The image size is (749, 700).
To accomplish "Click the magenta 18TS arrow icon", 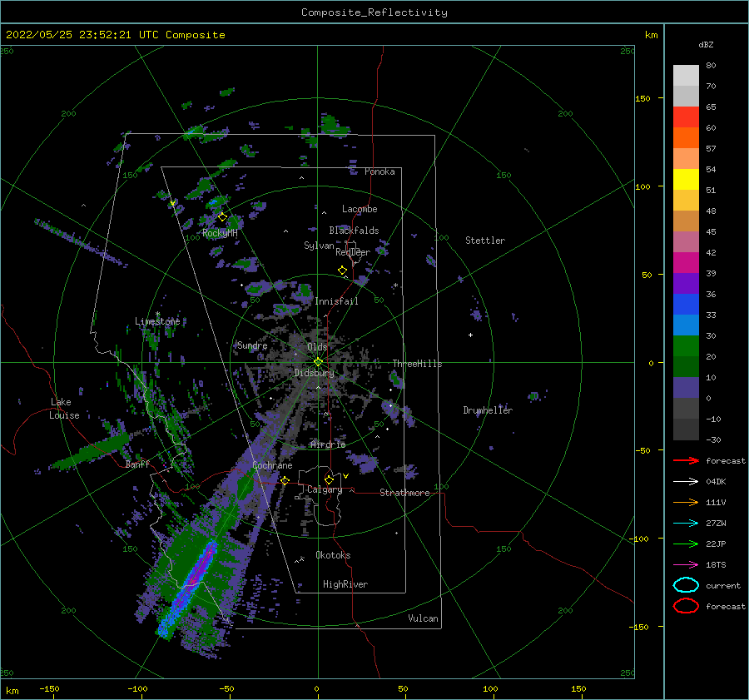I will click(x=686, y=565).
